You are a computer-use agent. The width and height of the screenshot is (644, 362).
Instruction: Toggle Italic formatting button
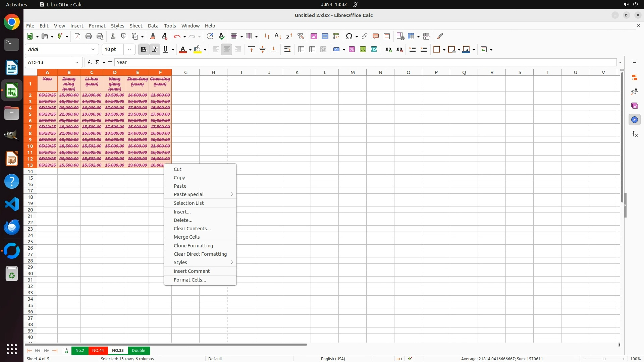[155, 50]
